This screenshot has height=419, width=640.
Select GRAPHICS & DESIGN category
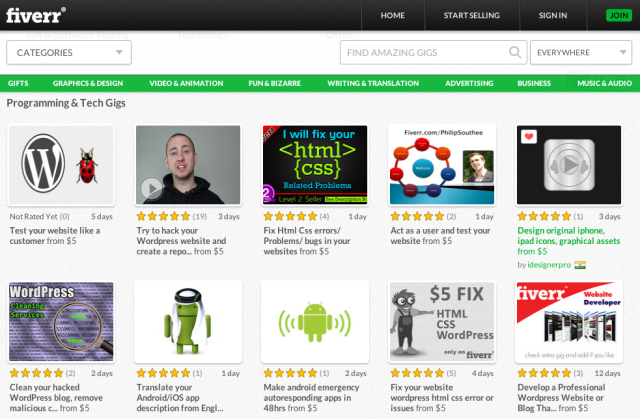tap(88, 83)
